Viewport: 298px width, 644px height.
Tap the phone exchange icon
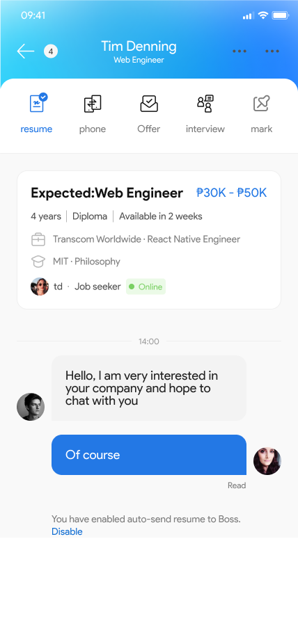click(93, 104)
